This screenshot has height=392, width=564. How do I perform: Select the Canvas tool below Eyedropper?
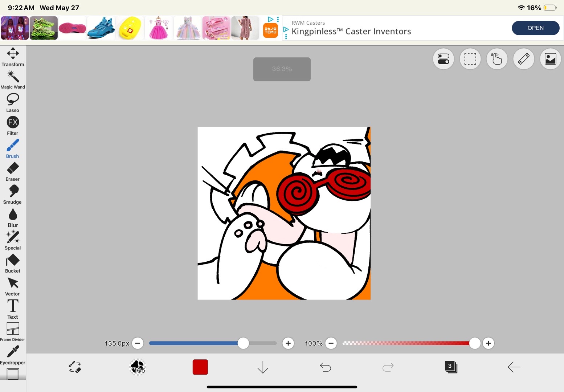pyautogui.click(x=13, y=374)
